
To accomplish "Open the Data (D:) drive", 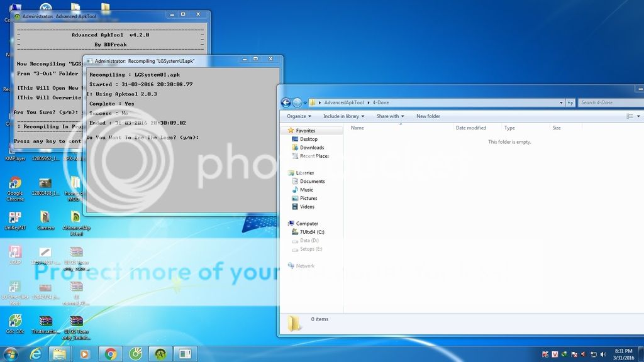I will [305, 241].
